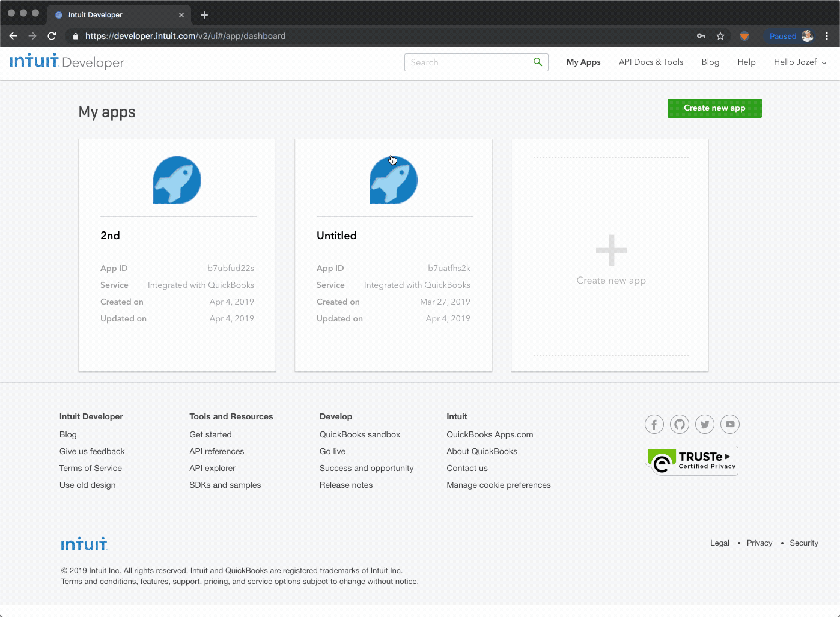Image resolution: width=840 pixels, height=617 pixels.
Task: Open the YouTube social icon
Action: pos(730,424)
